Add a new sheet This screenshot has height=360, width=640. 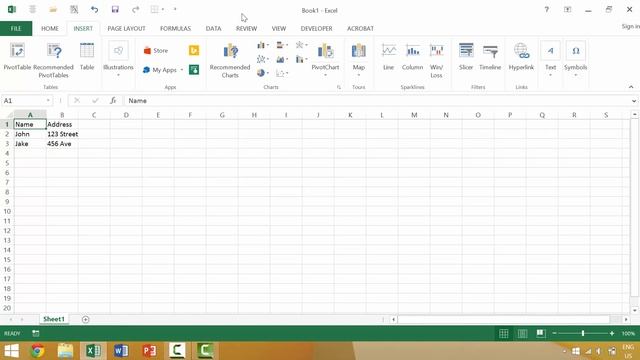tap(85, 319)
